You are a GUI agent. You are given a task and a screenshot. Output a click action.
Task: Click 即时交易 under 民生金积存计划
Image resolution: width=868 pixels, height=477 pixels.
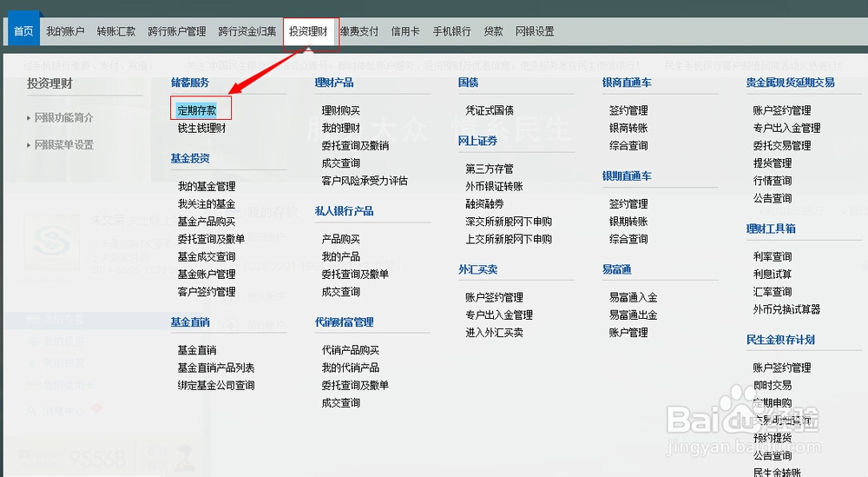(773, 385)
